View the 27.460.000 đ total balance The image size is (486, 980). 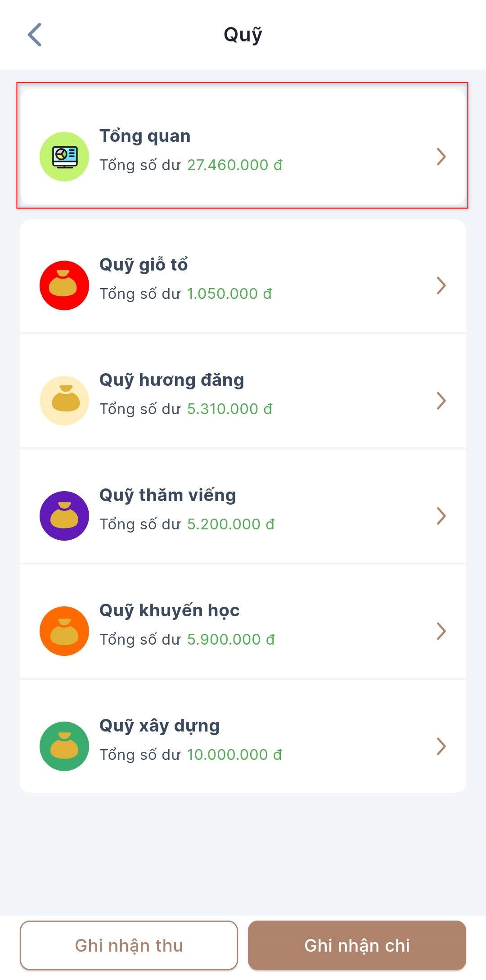[x=235, y=165]
